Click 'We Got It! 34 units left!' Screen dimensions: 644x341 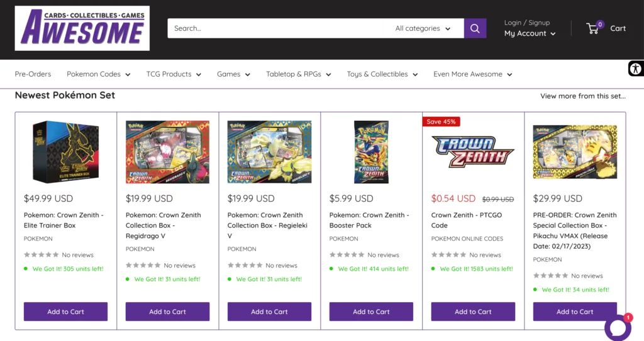pyautogui.click(x=575, y=290)
